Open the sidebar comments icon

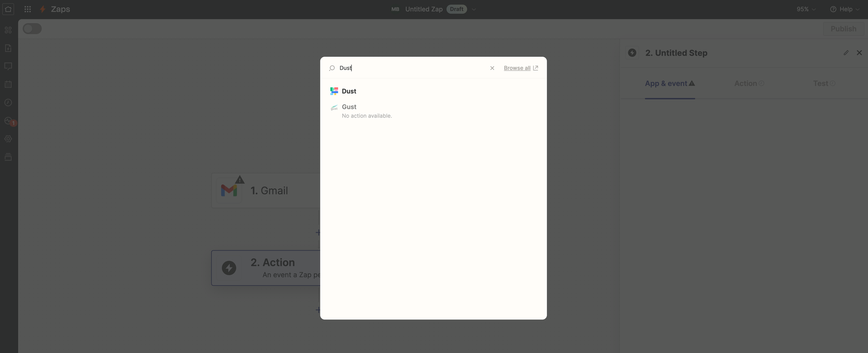(x=8, y=66)
